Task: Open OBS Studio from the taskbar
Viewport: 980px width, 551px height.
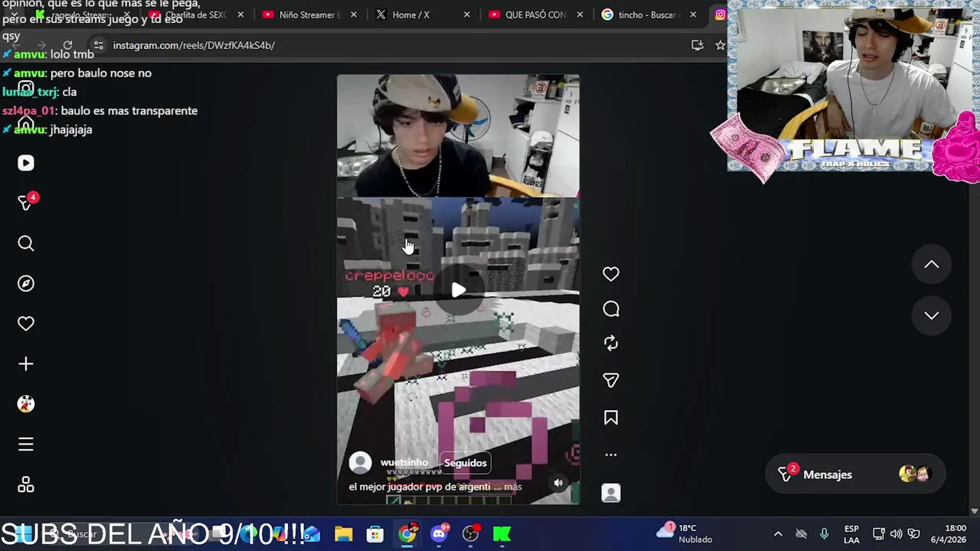Action: click(471, 533)
